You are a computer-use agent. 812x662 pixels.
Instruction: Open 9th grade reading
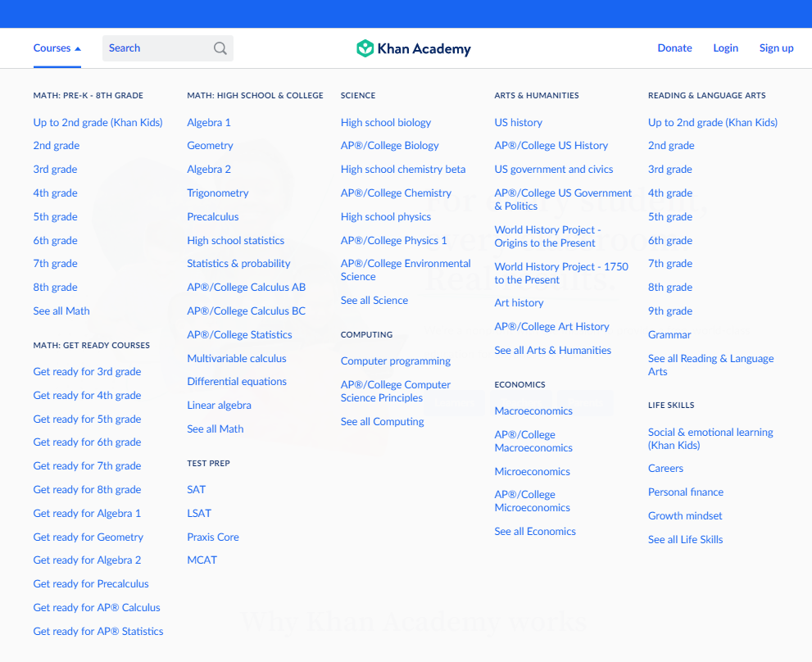670,311
